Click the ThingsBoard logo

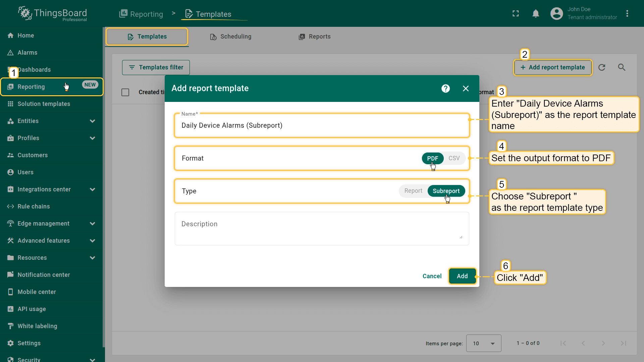[53, 14]
